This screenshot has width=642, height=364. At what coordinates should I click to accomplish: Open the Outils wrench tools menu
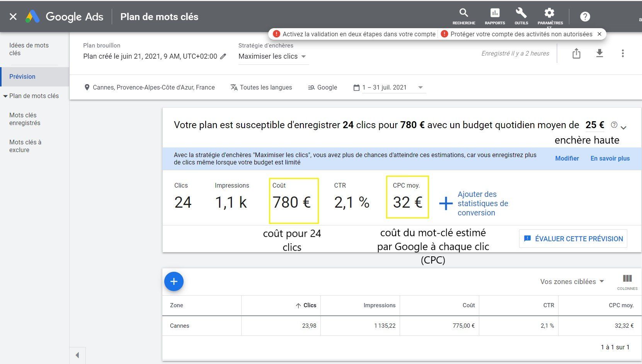coord(521,16)
